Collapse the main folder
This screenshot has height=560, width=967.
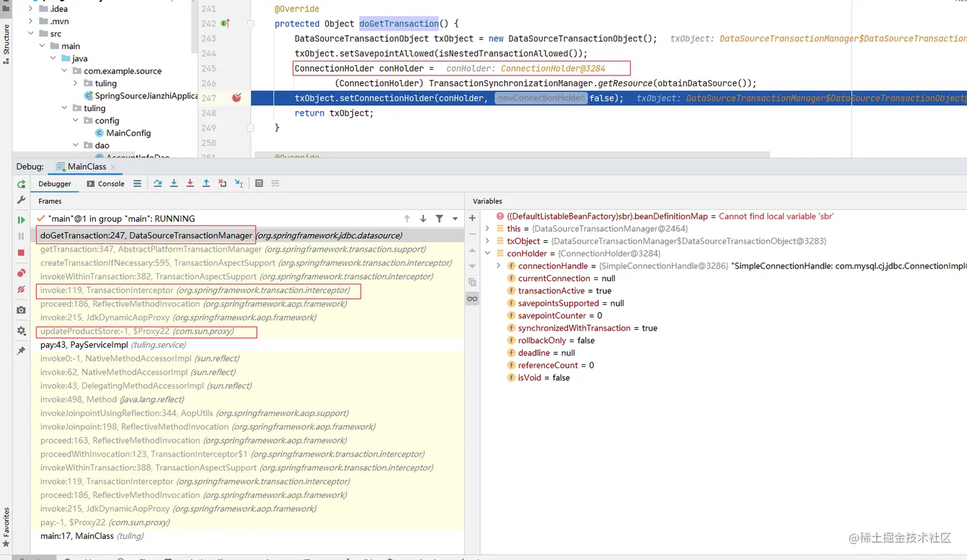[42, 46]
